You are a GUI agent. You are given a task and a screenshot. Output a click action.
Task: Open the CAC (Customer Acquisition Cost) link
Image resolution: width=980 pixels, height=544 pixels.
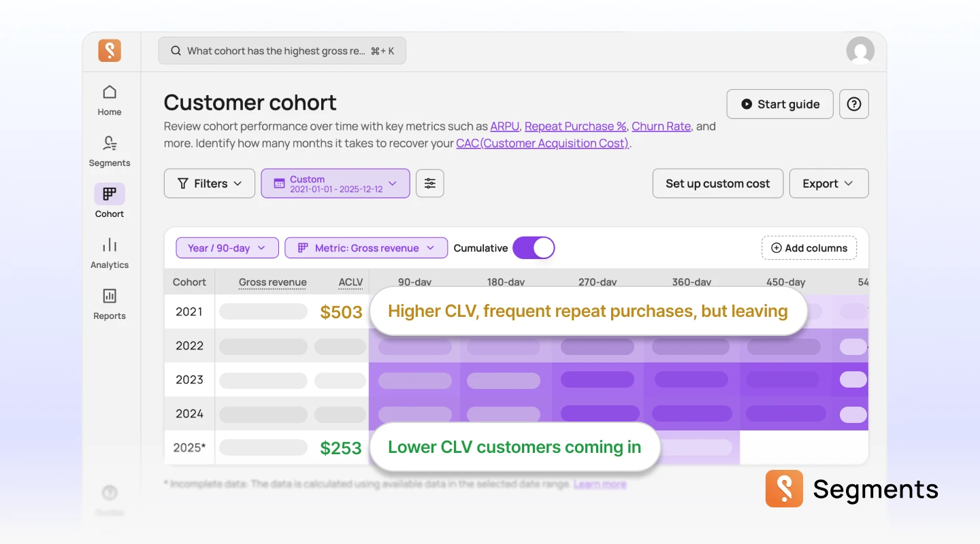pyautogui.click(x=542, y=143)
